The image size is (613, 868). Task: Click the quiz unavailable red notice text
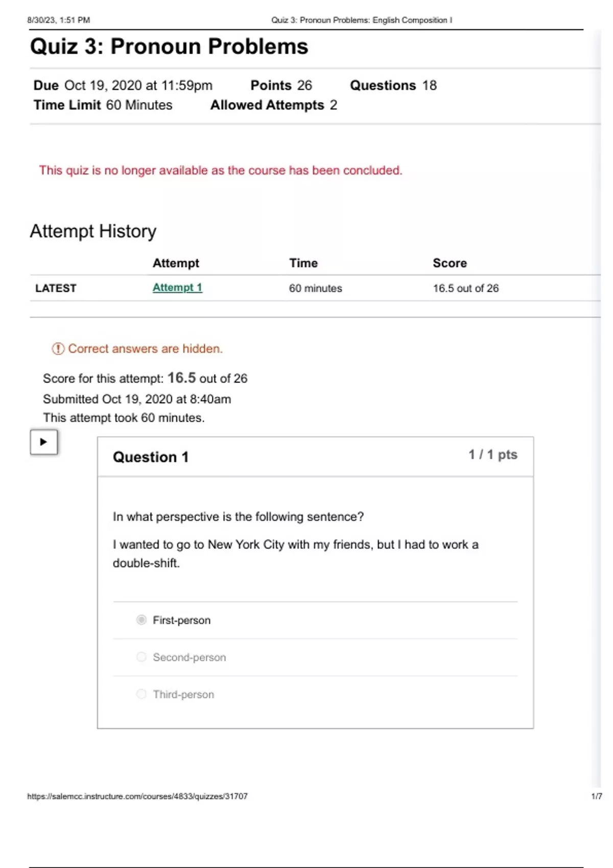(x=221, y=171)
